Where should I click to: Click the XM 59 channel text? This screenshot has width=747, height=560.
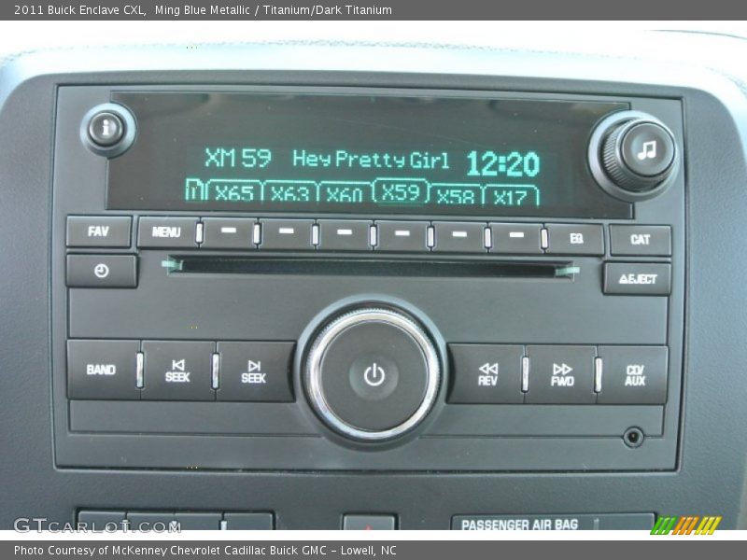(238, 158)
